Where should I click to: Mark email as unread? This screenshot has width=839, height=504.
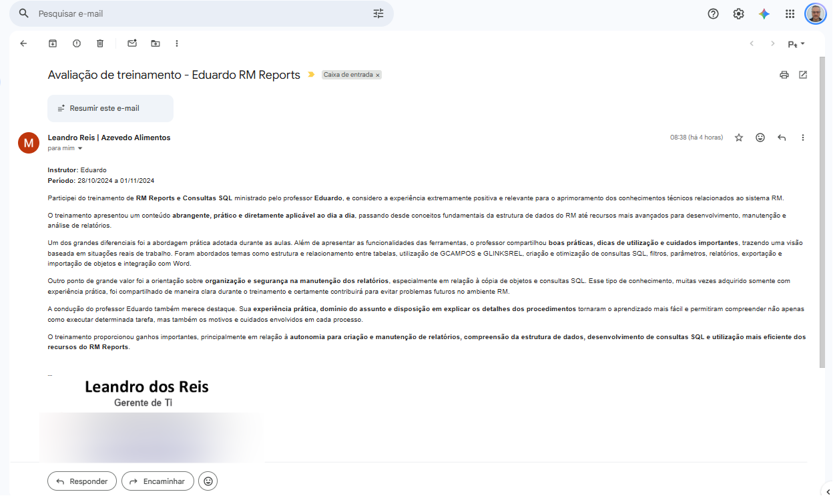[x=132, y=43]
